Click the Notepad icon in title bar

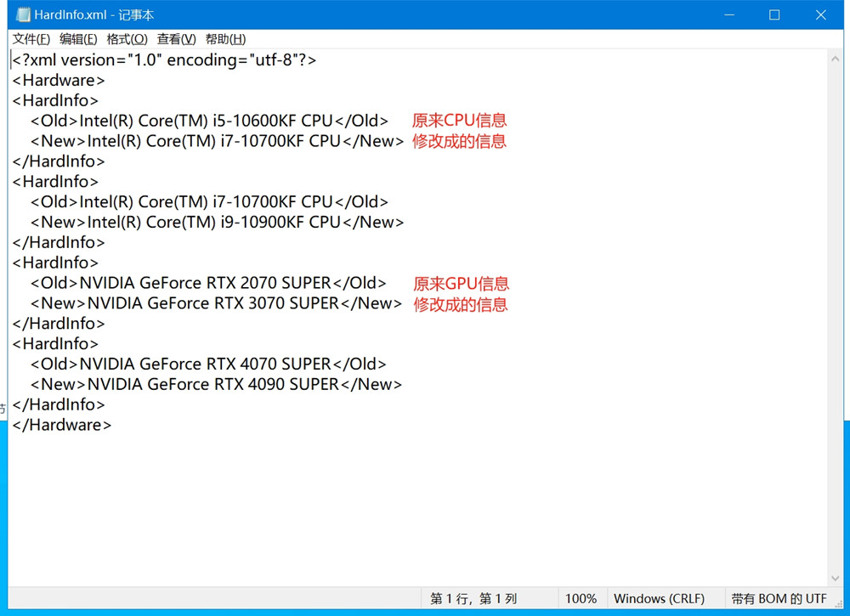coord(23,14)
